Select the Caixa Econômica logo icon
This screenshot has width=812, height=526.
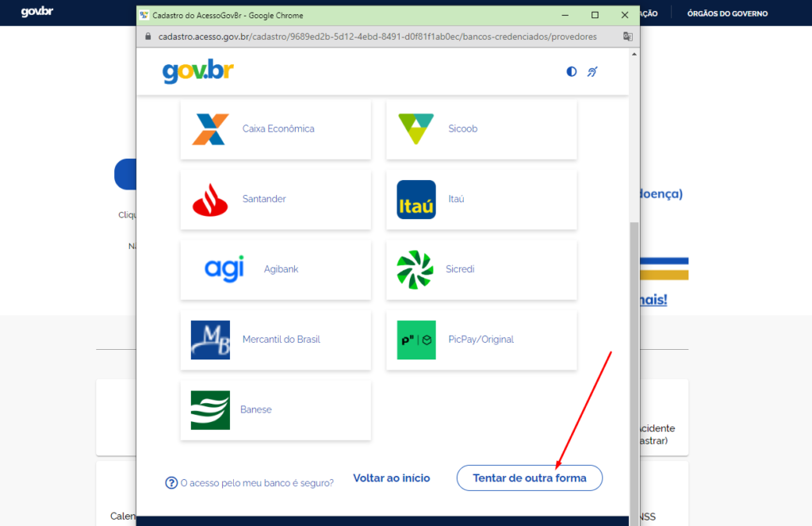coord(210,129)
